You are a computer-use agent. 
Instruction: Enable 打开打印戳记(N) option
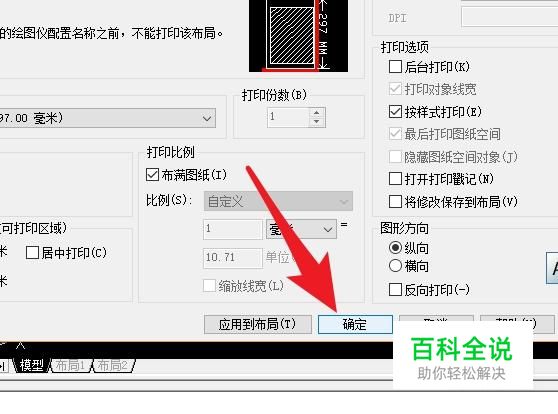click(x=395, y=179)
